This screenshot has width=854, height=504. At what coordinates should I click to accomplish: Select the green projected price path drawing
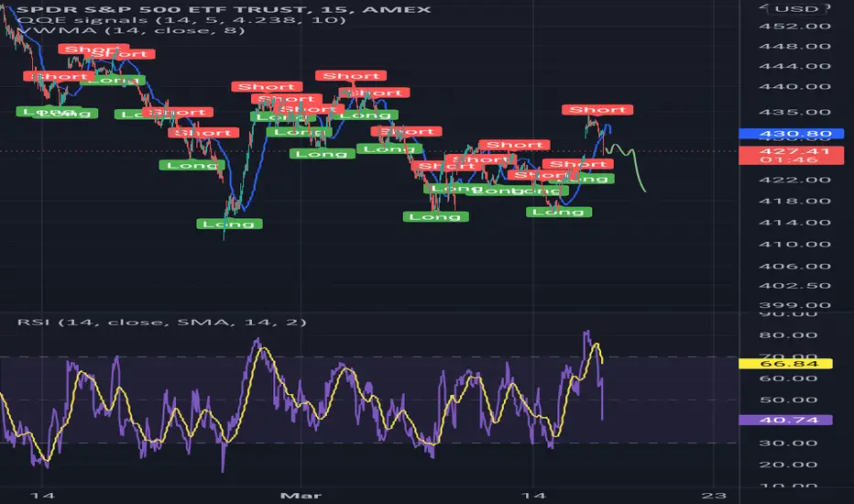point(627,166)
